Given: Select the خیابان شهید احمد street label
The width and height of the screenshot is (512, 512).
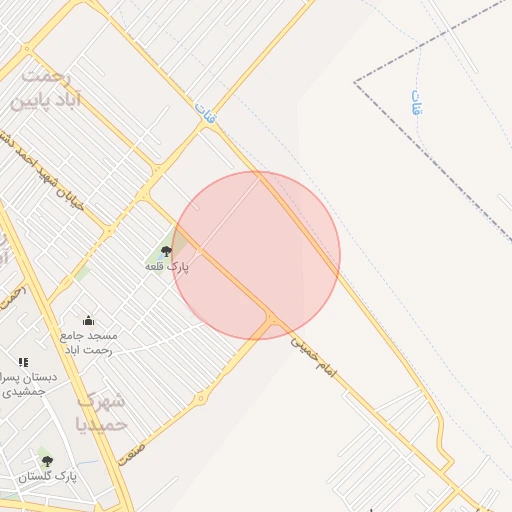Looking at the screenshot, I should point(42,171).
